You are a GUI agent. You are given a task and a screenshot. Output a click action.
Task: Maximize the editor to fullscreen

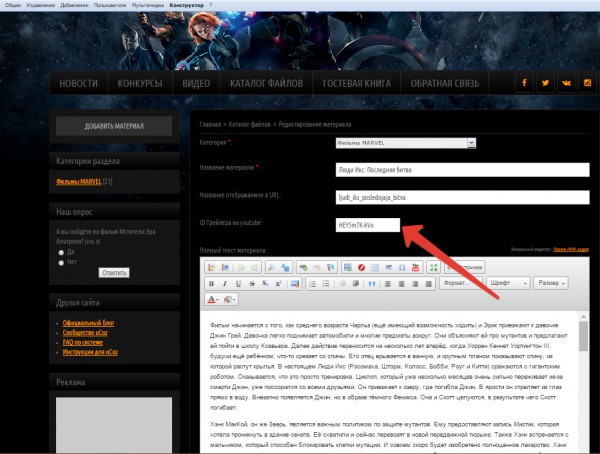point(433,267)
